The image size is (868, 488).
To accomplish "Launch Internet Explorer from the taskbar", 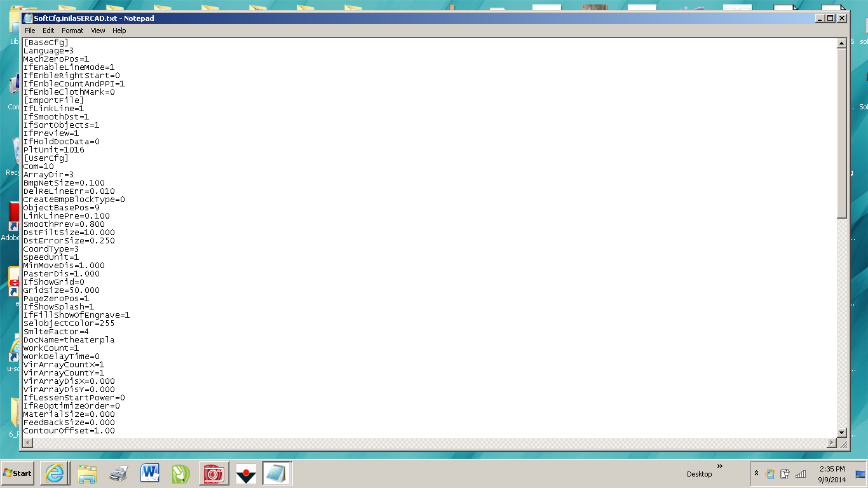I will (x=55, y=473).
